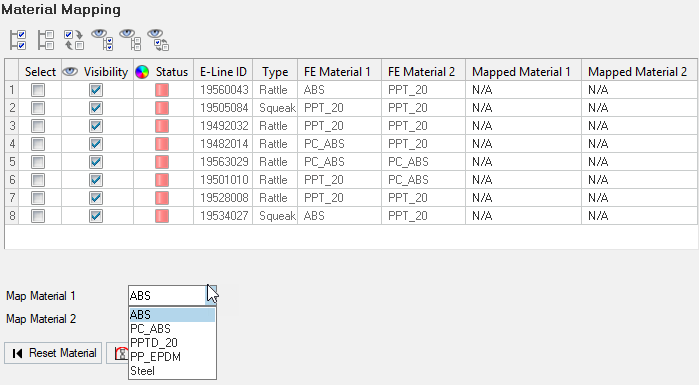
Task: Choose PPTD_20 from the material dropdown list
Action: (172, 343)
